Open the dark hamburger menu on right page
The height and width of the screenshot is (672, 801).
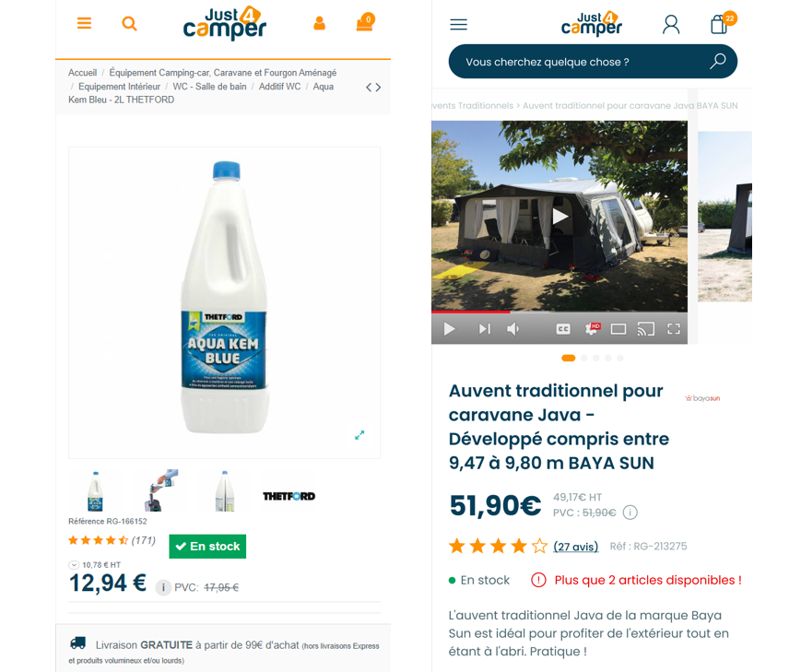tap(458, 25)
